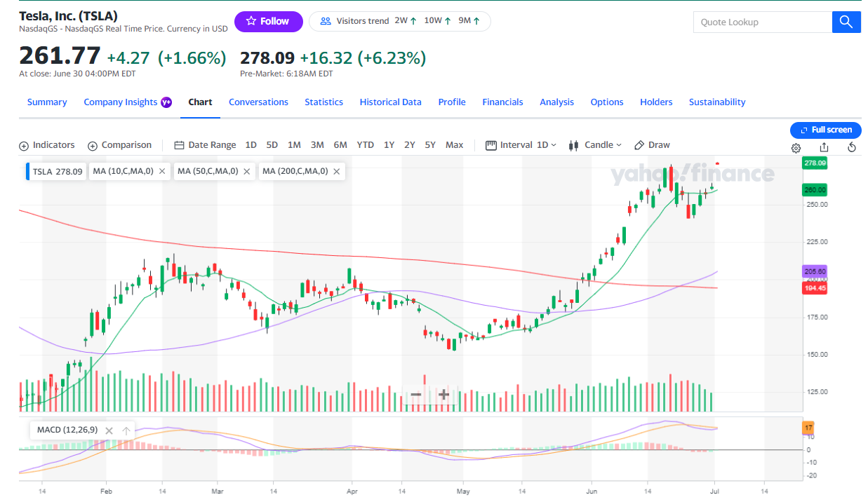Follow Tesla with the Follow button
Image resolution: width=868 pixels, height=502 pixels.
pos(268,21)
